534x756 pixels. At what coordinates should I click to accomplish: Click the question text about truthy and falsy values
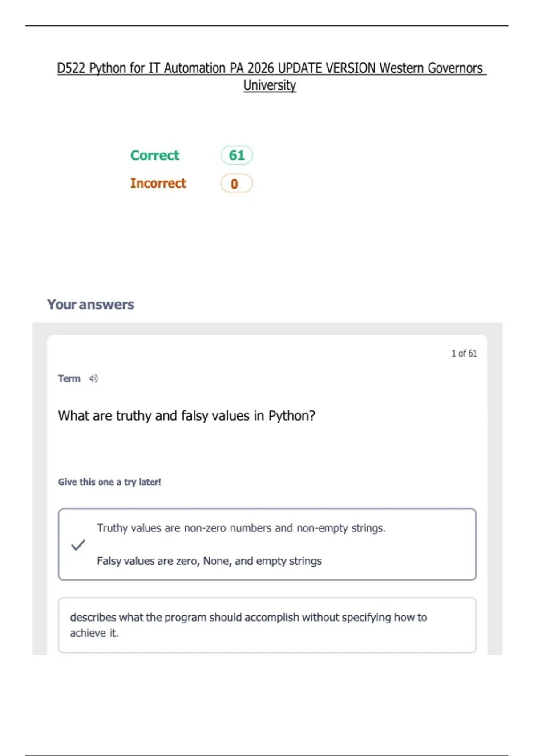(x=186, y=416)
